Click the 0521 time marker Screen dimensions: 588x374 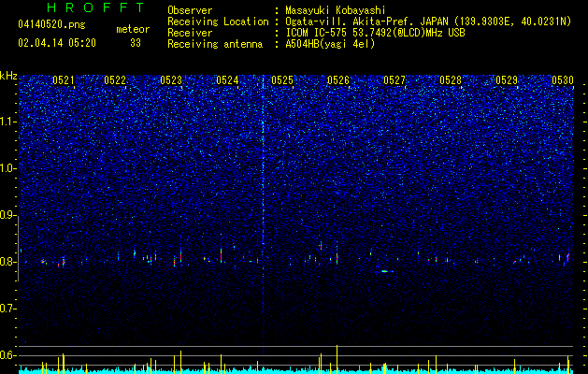point(64,80)
